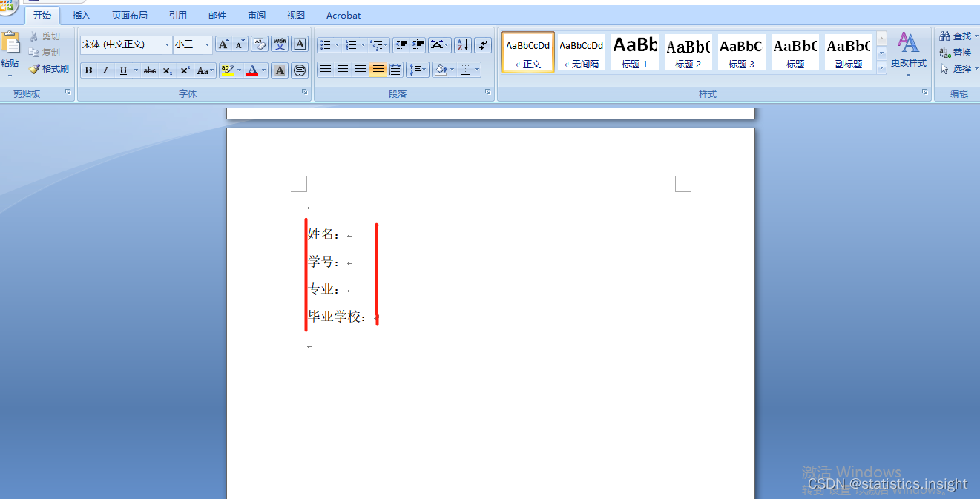Align text right
This screenshot has height=499, width=980.
[361, 70]
